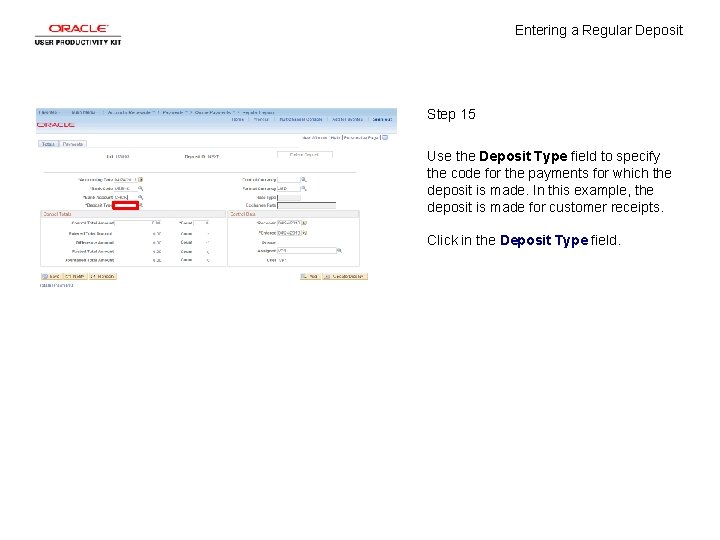The image size is (720, 540).
Task: Open the Received date calendar icon
Action: 305,223
